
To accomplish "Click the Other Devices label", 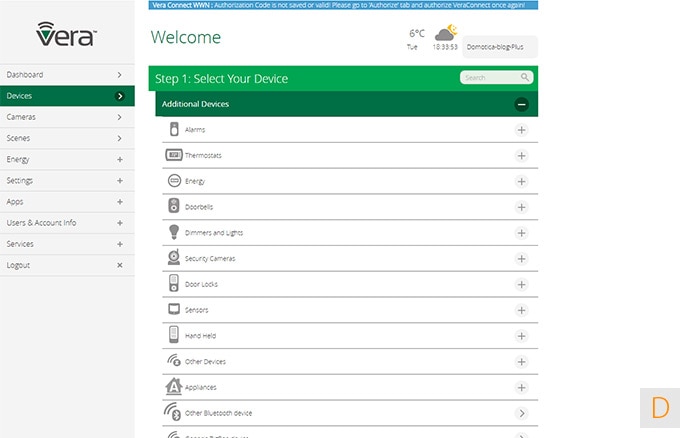I will pyautogui.click(x=205, y=361).
